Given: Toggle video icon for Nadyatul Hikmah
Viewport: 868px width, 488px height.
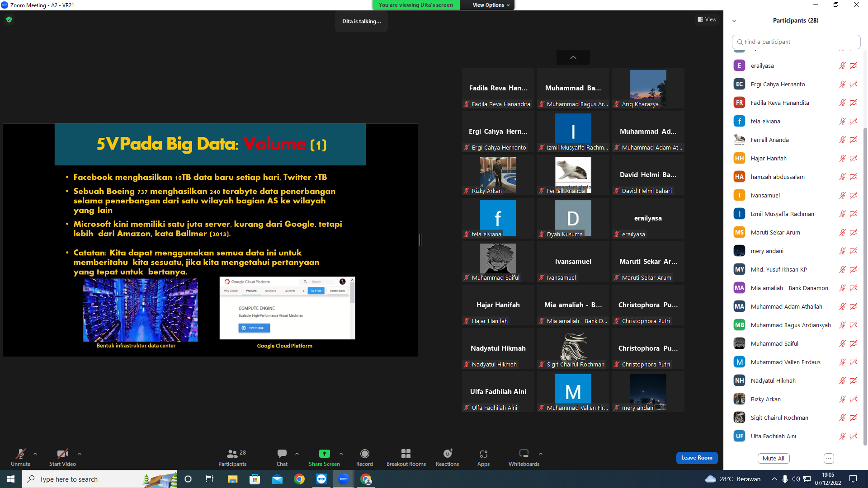Looking at the screenshot, I should pyautogui.click(x=854, y=380).
